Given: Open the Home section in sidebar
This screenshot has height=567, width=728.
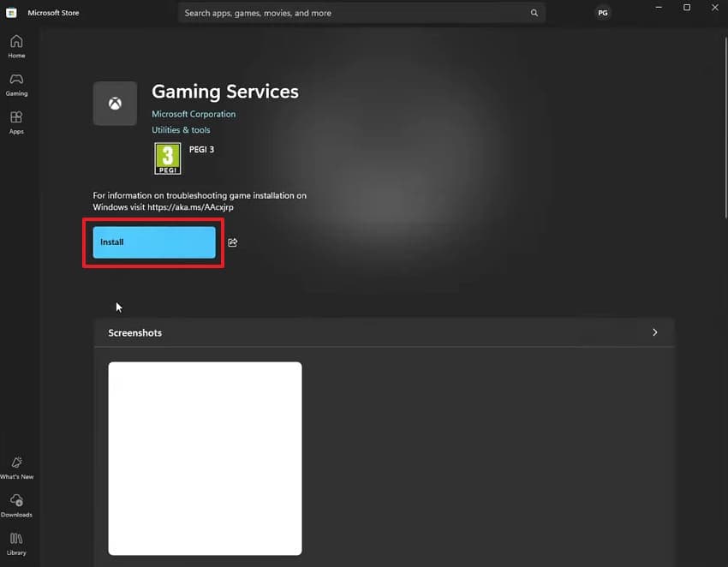Looking at the screenshot, I should (x=16, y=47).
